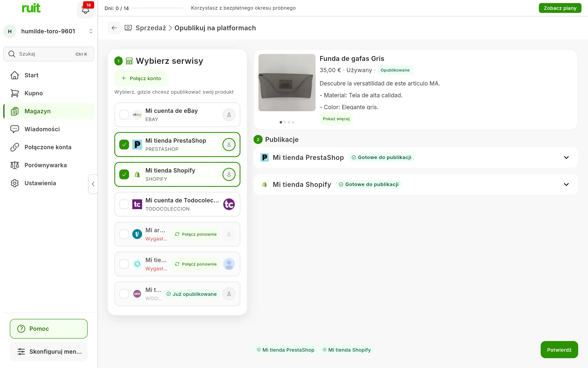Click the back arrow button
Image resolution: width=588 pixels, height=368 pixels.
click(x=114, y=28)
